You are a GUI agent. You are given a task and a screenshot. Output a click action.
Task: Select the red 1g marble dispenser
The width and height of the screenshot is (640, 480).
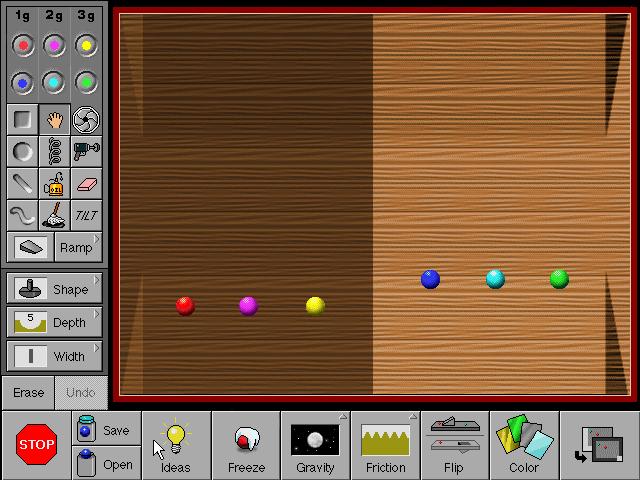[23, 45]
